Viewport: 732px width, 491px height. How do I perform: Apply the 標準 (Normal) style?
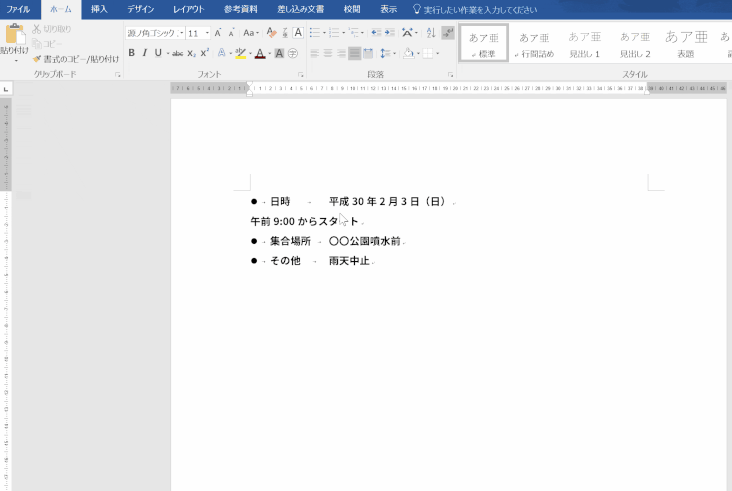pyautogui.click(x=484, y=43)
